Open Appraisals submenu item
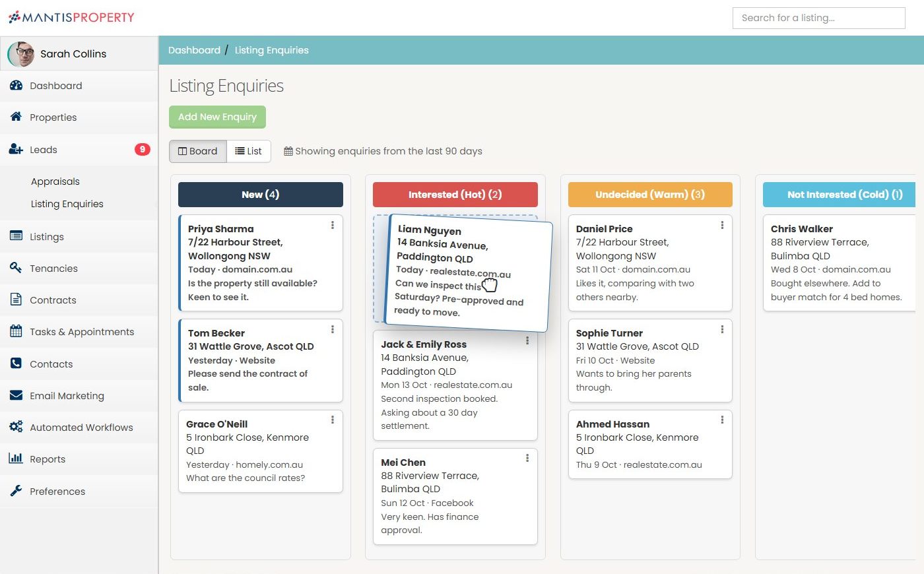Viewport: 924px width, 574px height. [55, 181]
